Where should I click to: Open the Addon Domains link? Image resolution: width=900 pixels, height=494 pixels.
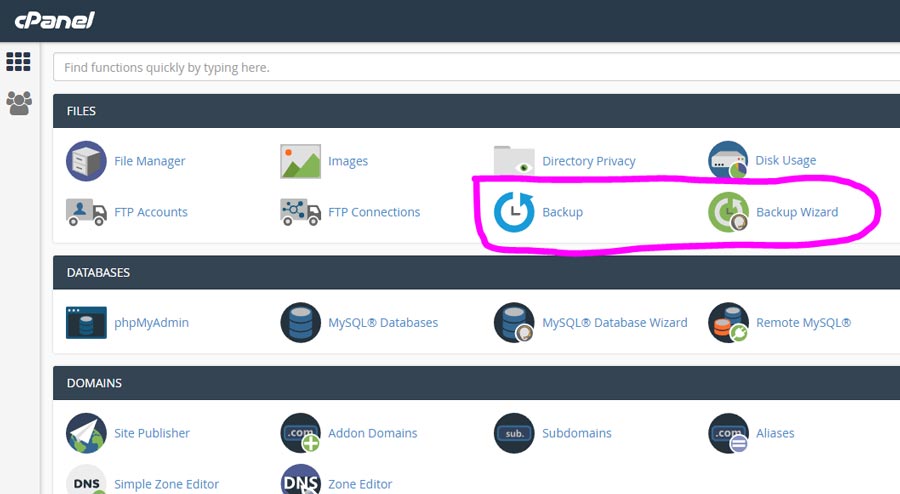click(373, 433)
